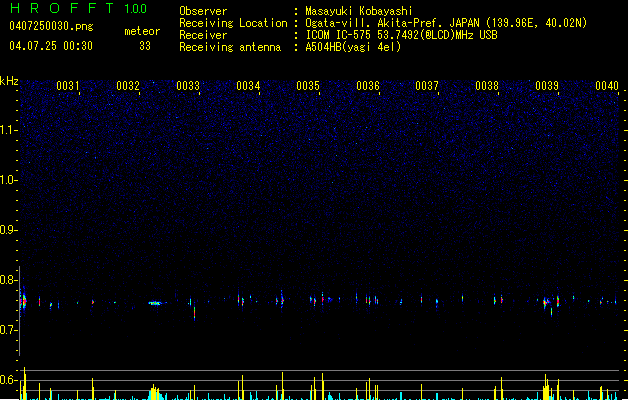
Task: Click the Receiving antenna field label
Action: coord(230,47)
